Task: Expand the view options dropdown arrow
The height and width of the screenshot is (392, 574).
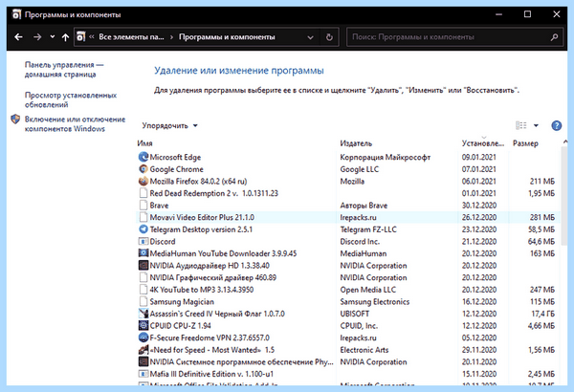Action: point(536,125)
